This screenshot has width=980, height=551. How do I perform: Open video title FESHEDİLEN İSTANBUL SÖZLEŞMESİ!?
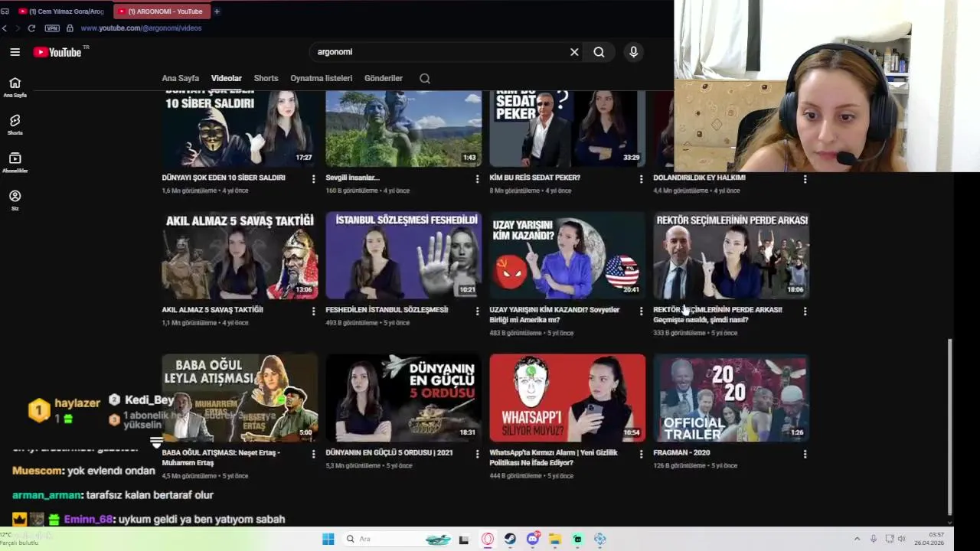click(x=387, y=310)
